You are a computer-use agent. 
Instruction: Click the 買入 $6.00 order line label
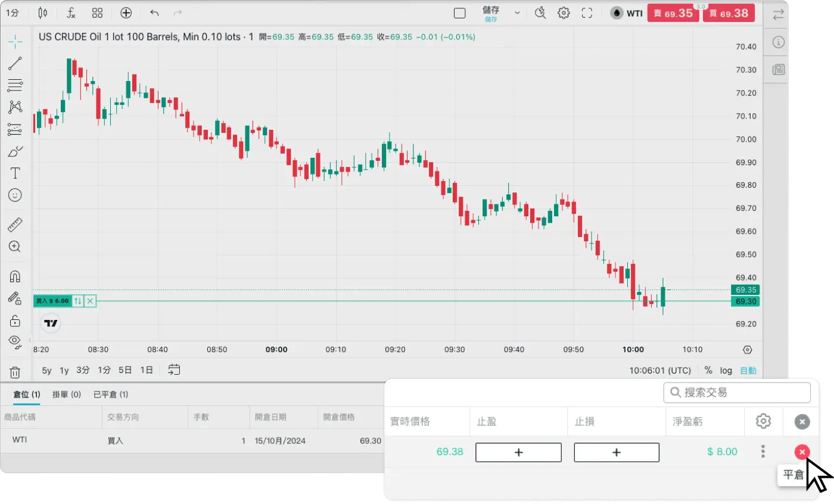click(52, 301)
